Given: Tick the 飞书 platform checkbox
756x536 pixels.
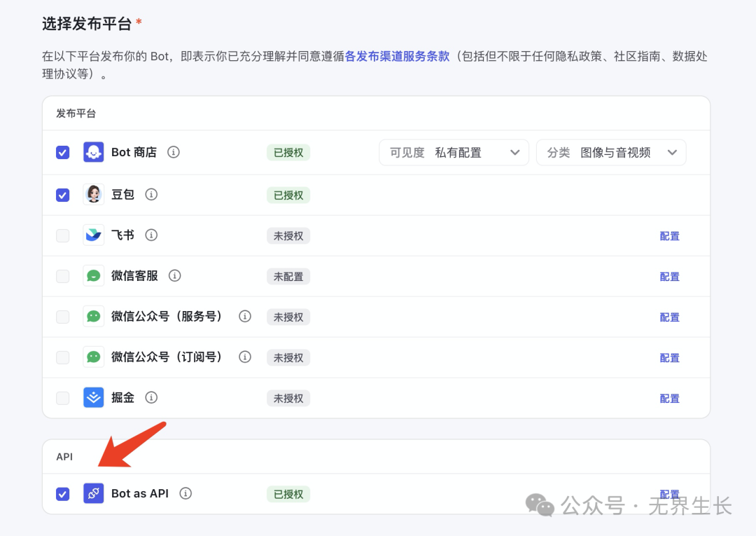Looking at the screenshot, I should click(63, 236).
